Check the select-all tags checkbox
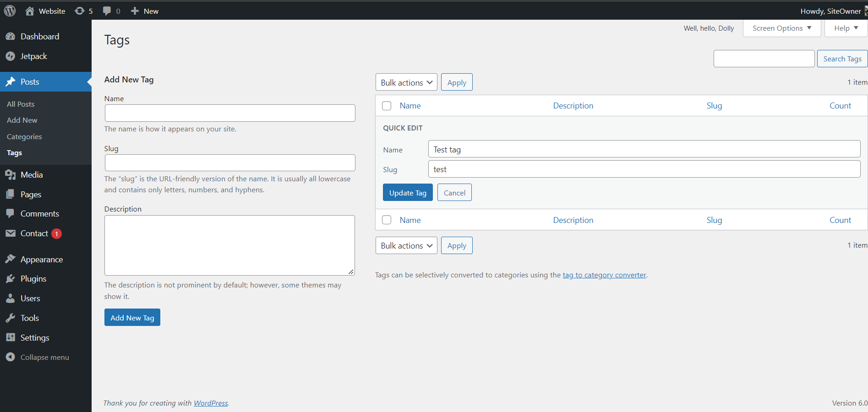The image size is (868, 412). (387, 105)
